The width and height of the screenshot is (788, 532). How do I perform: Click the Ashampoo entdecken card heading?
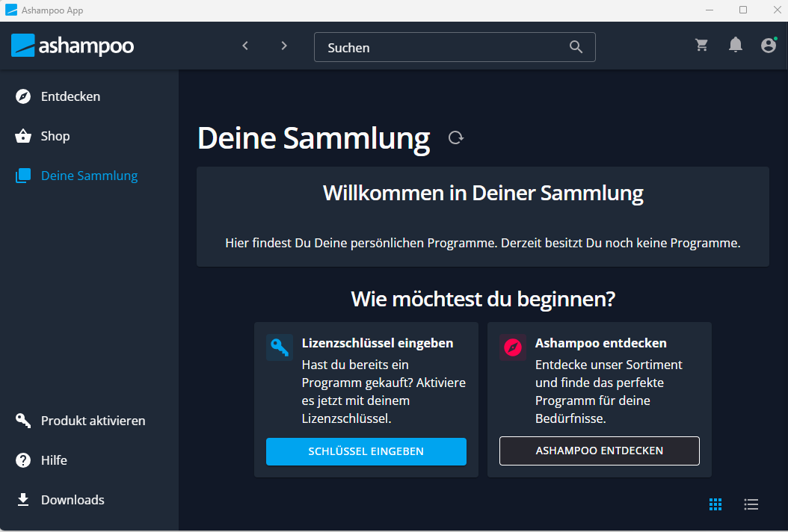coord(600,343)
